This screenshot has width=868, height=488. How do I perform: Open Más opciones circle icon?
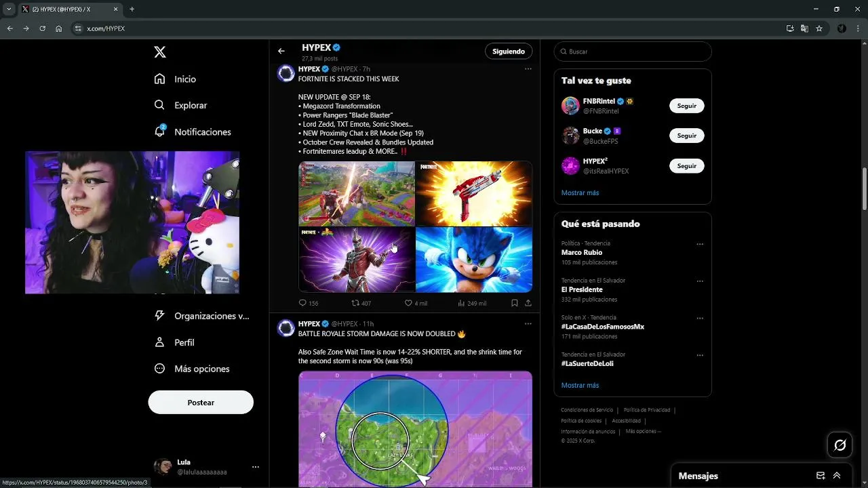pyautogui.click(x=159, y=369)
